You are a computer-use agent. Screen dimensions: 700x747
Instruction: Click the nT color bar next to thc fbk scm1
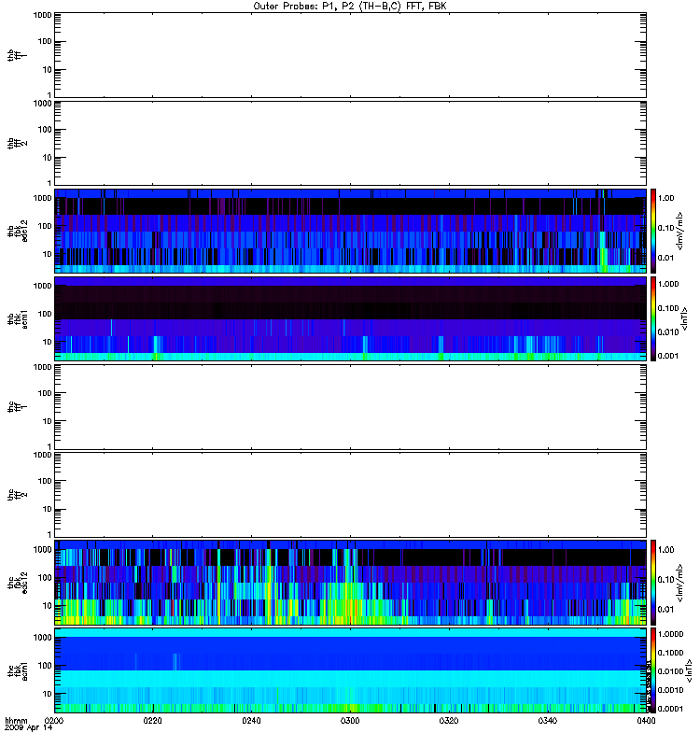[x=653, y=670]
